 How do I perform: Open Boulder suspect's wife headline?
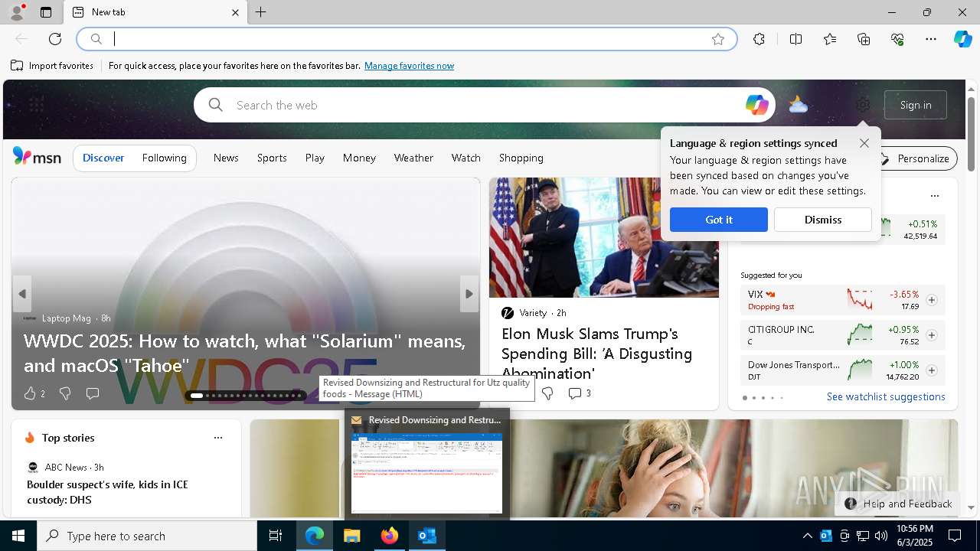[107, 492]
